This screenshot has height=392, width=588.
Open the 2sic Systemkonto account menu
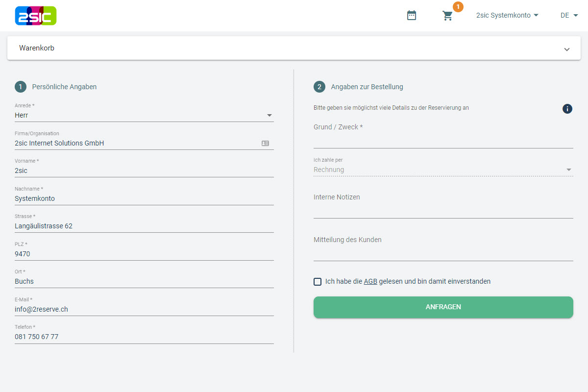pyautogui.click(x=507, y=16)
